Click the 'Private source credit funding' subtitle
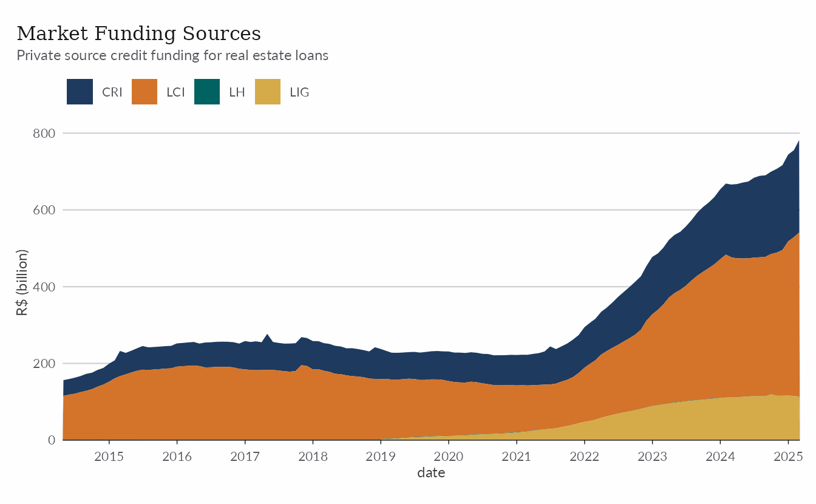Viewport: 816px width, 504px height. [x=172, y=55]
